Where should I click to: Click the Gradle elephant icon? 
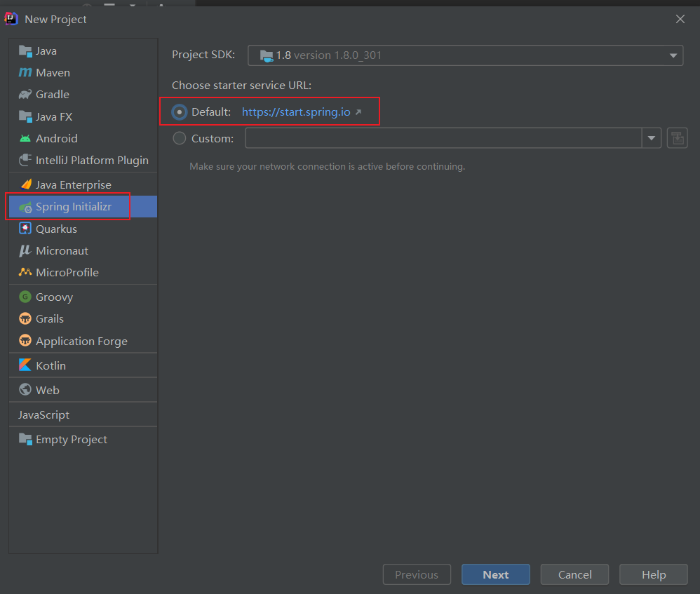tap(25, 94)
